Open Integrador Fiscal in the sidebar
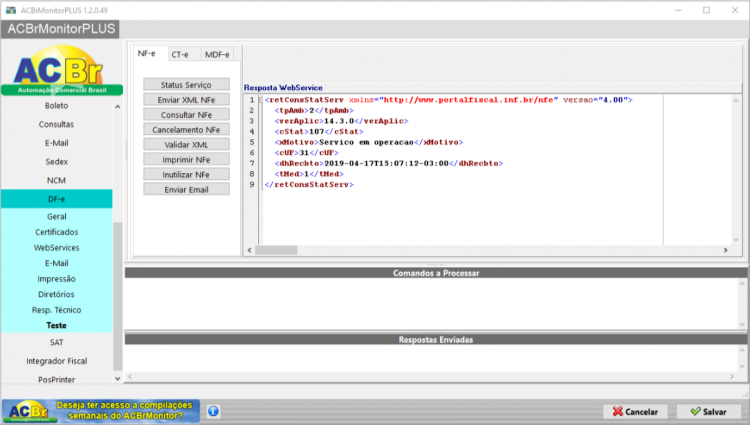750x425 pixels. 56,361
